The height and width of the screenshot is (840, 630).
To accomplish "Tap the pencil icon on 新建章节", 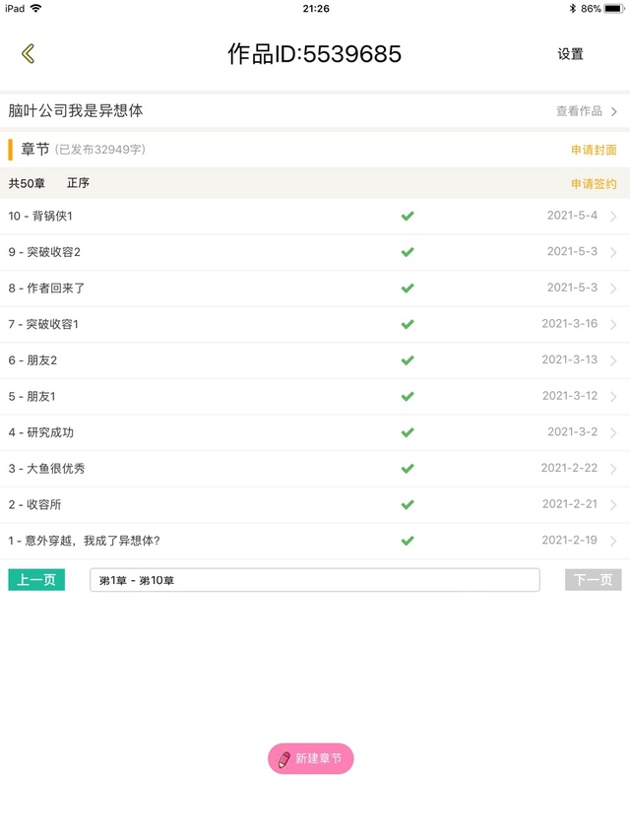I will pyautogui.click(x=284, y=759).
